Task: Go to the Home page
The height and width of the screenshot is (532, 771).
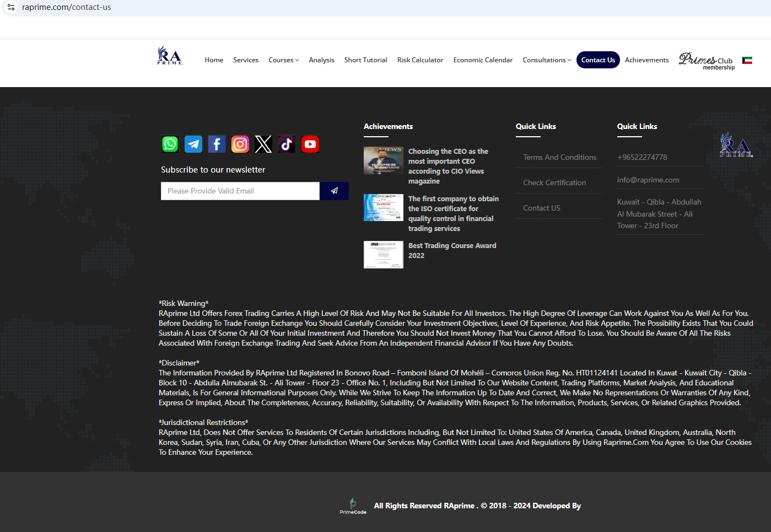Action: [214, 60]
